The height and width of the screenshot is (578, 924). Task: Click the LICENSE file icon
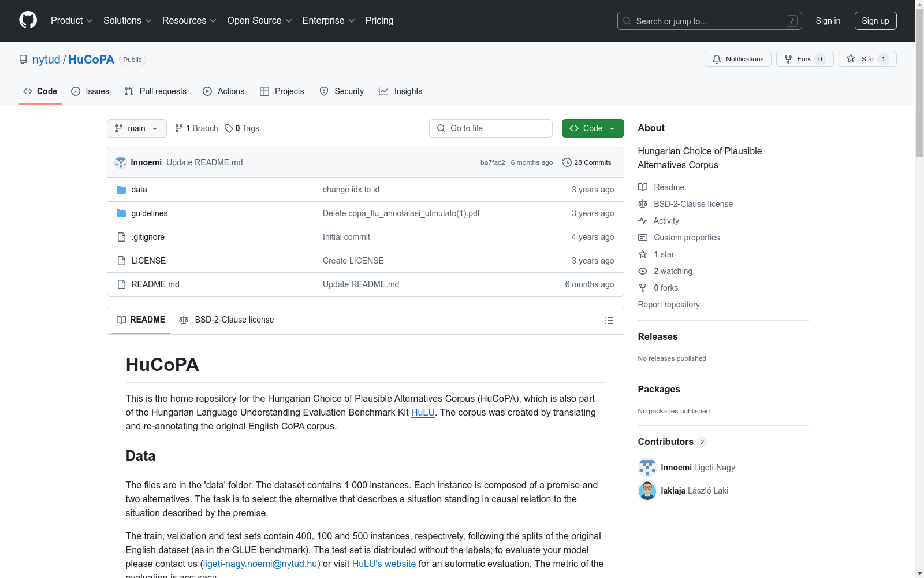coord(121,261)
